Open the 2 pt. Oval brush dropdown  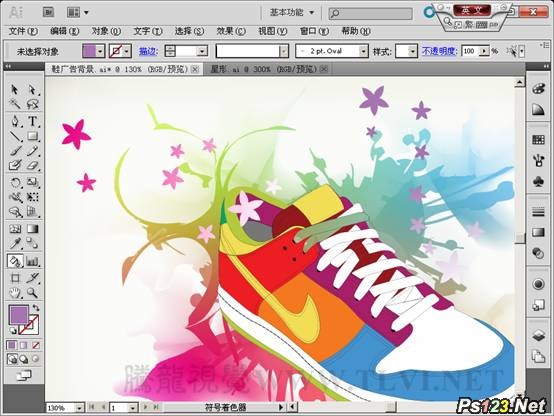click(364, 52)
